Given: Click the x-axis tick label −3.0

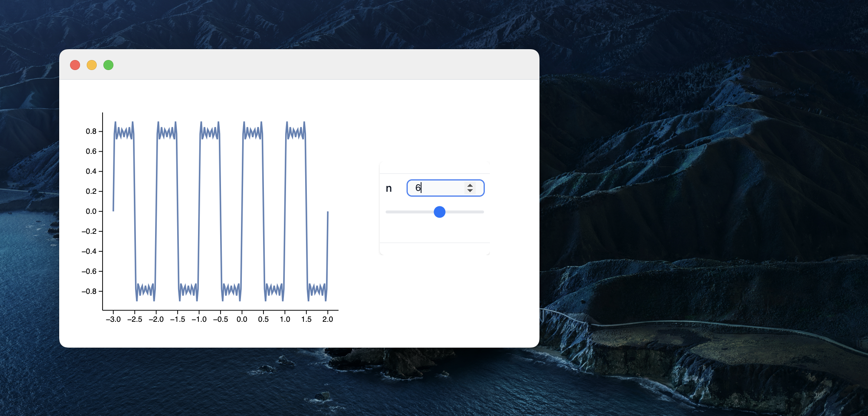Looking at the screenshot, I should [113, 319].
